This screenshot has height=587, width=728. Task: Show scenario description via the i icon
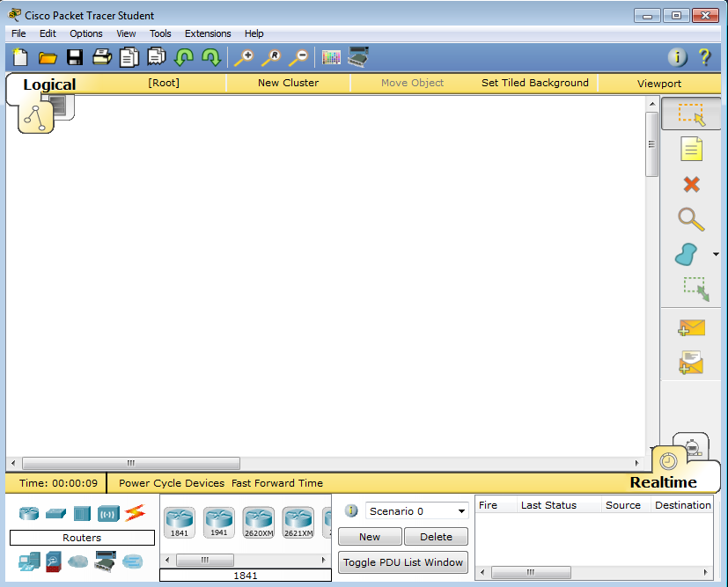(x=351, y=510)
